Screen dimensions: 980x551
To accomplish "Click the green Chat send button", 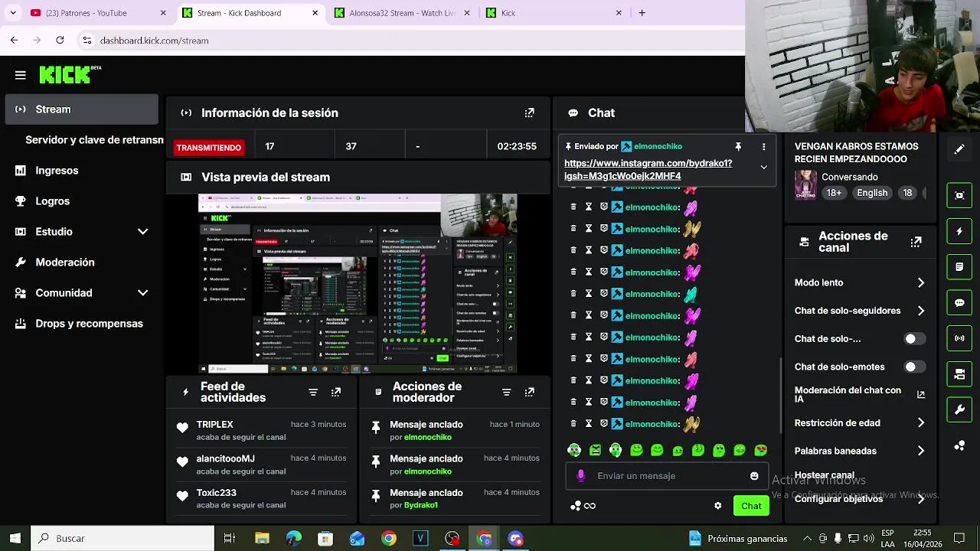I will click(751, 506).
